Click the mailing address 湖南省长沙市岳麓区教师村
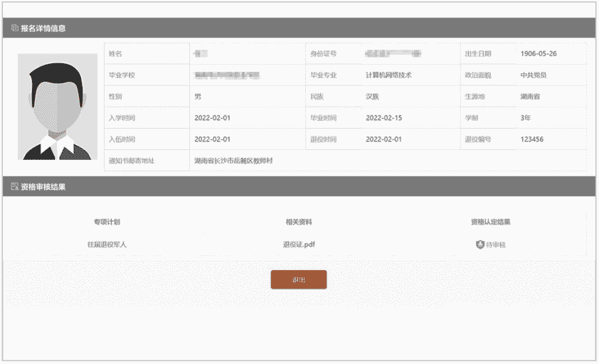599x364 pixels. pos(233,161)
